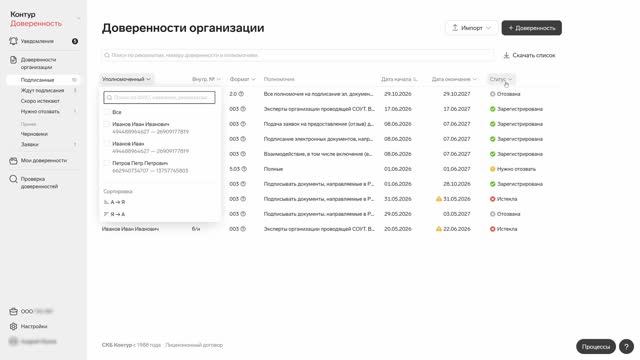Click the Я→А descending sort icon

pyautogui.click(x=106, y=214)
